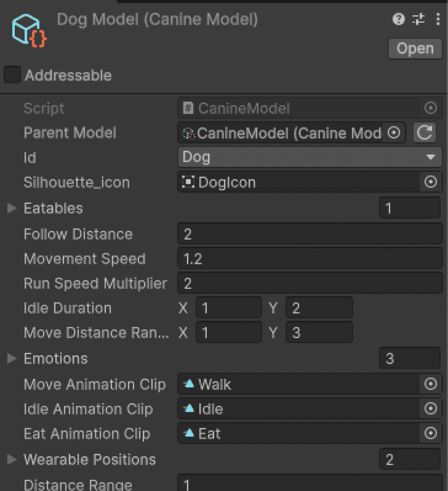
Task: Click the Idle Duration Y value field
Action: (319, 308)
